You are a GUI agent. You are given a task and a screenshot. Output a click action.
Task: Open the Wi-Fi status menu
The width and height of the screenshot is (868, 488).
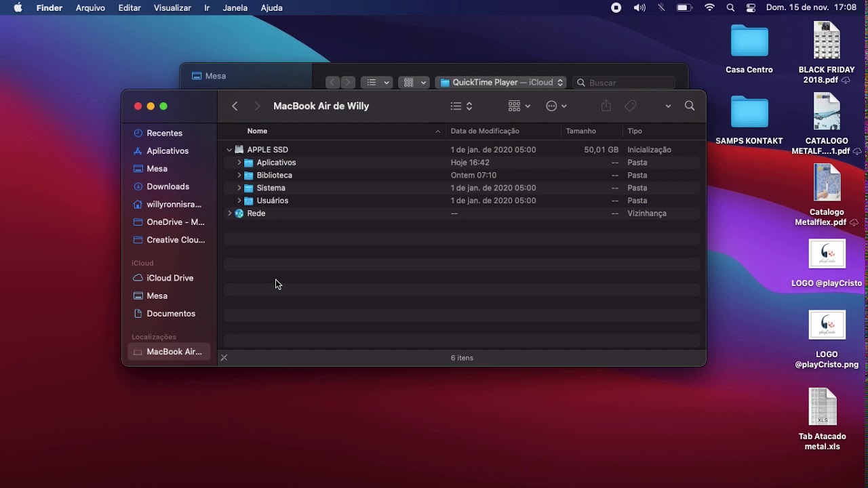coord(709,7)
